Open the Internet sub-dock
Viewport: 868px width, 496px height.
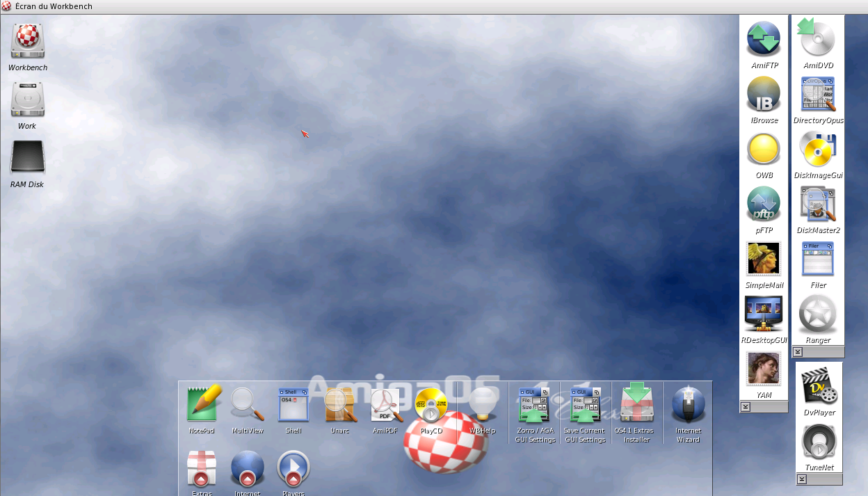(248, 469)
